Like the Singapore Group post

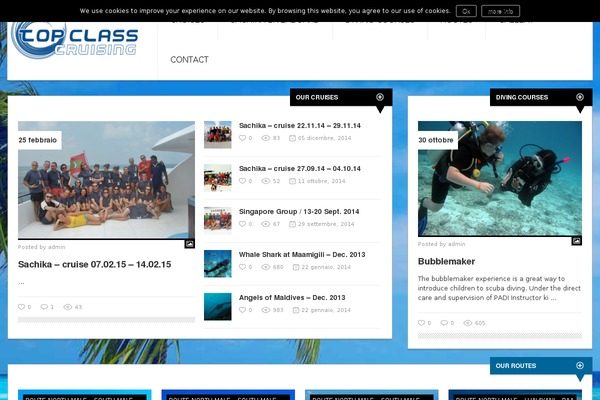click(243, 224)
